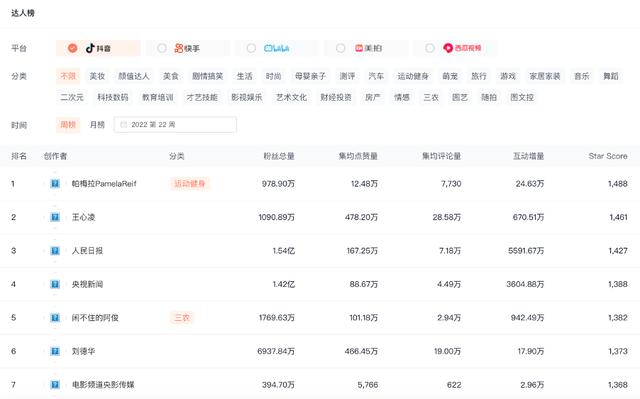Filter by the 游戏 category
This screenshot has height=399, width=640.
pyautogui.click(x=508, y=76)
